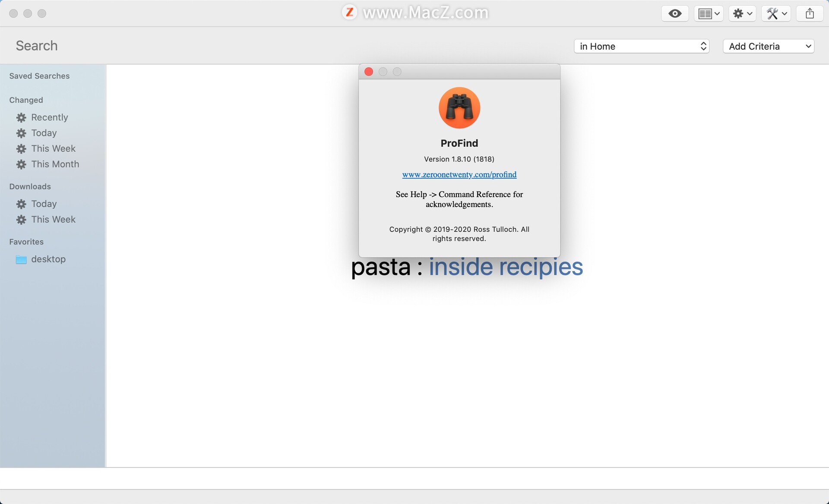This screenshot has height=504, width=829.
Task: Open the www.zeroonetwenty.com/profind link
Action: point(459,174)
